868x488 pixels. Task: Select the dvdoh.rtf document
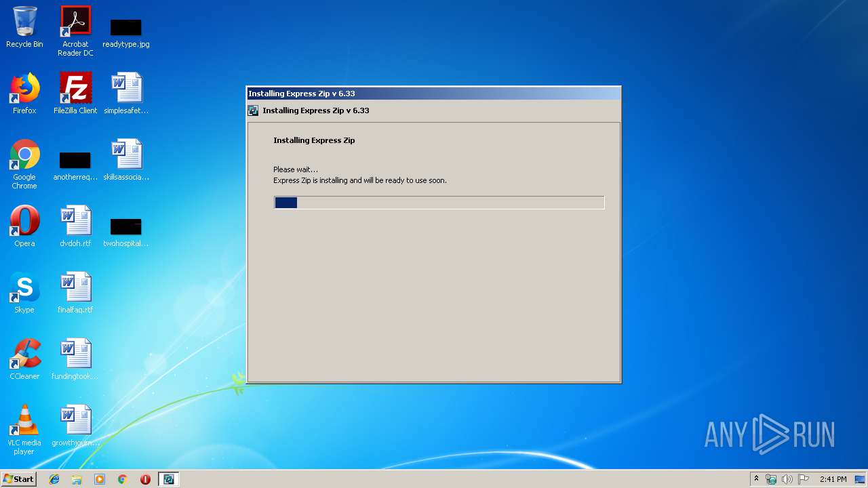coord(75,226)
